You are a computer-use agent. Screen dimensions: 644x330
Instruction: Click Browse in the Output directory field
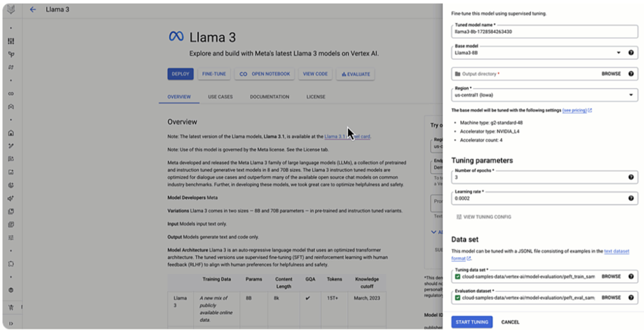point(611,74)
